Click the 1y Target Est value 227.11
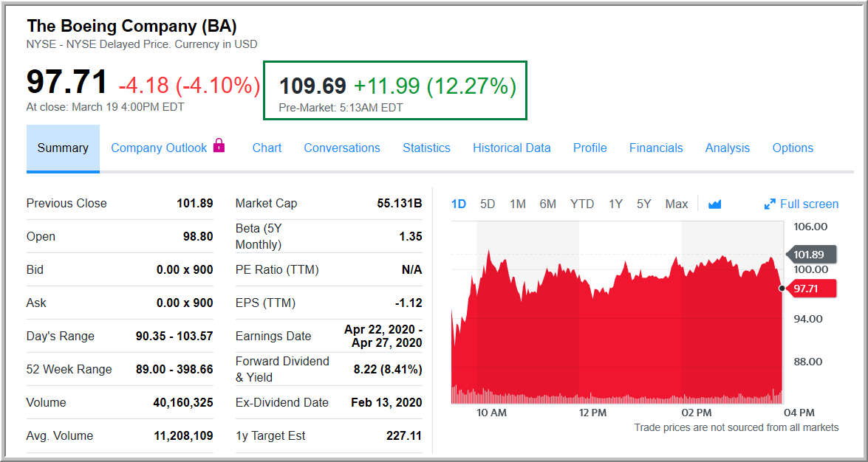This screenshot has width=868, height=462. point(404,435)
